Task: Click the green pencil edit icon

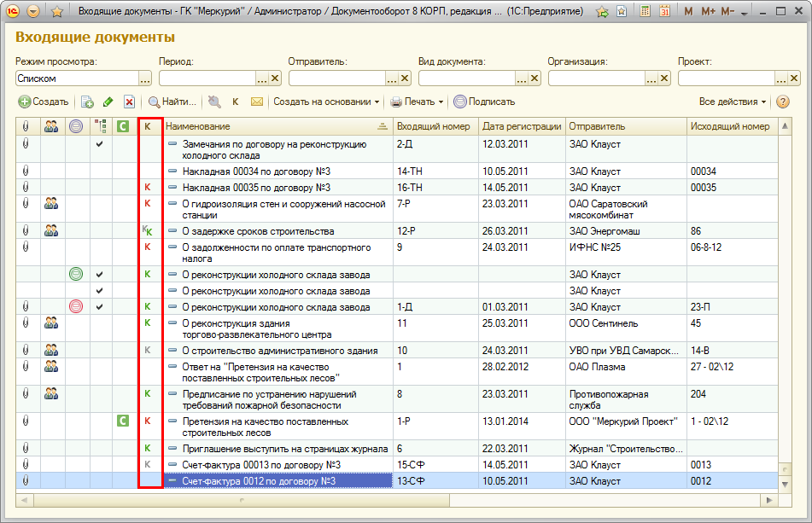Action: [x=108, y=102]
